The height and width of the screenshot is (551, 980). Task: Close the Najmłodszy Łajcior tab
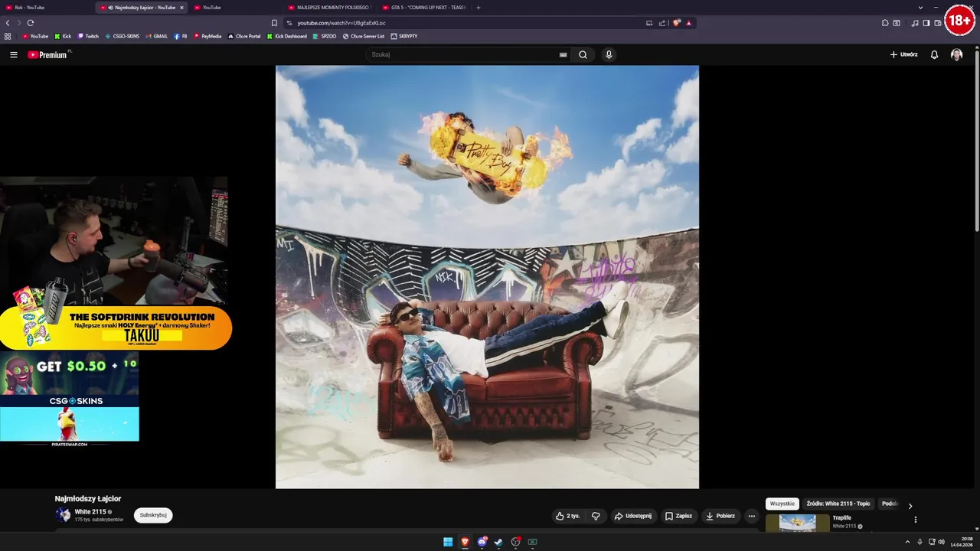point(181,8)
